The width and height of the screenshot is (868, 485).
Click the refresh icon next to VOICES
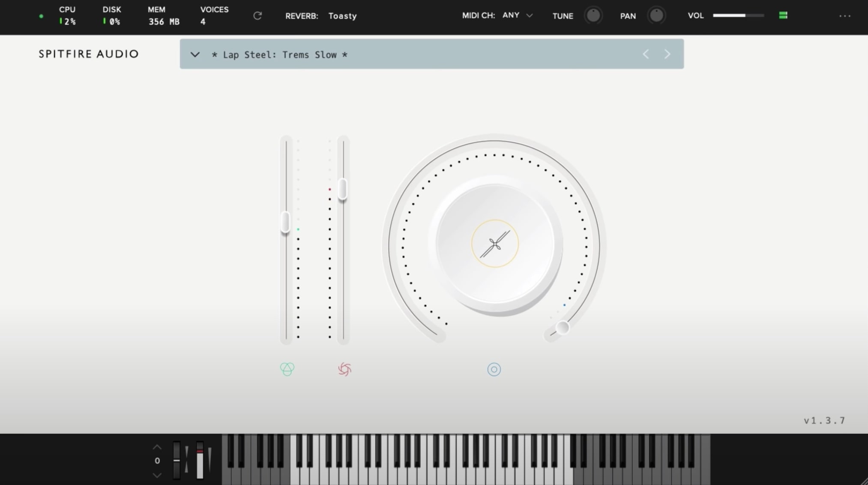click(x=257, y=16)
